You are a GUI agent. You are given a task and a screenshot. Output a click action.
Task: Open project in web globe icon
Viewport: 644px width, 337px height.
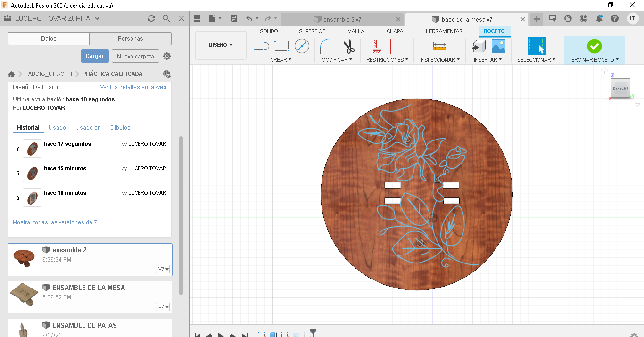pos(166,74)
